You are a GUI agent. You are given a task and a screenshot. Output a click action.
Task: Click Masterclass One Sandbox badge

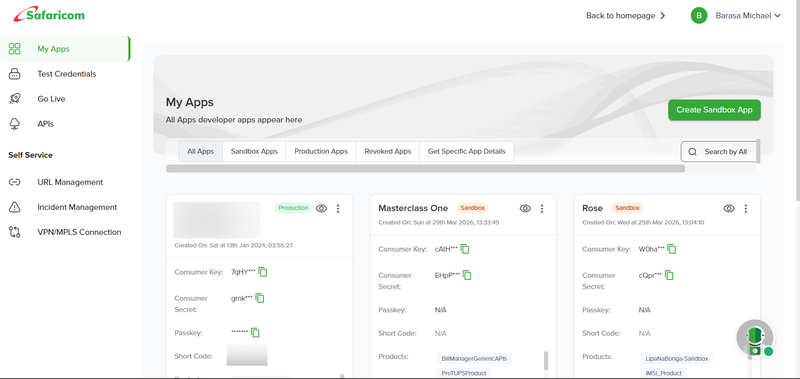pyautogui.click(x=472, y=208)
